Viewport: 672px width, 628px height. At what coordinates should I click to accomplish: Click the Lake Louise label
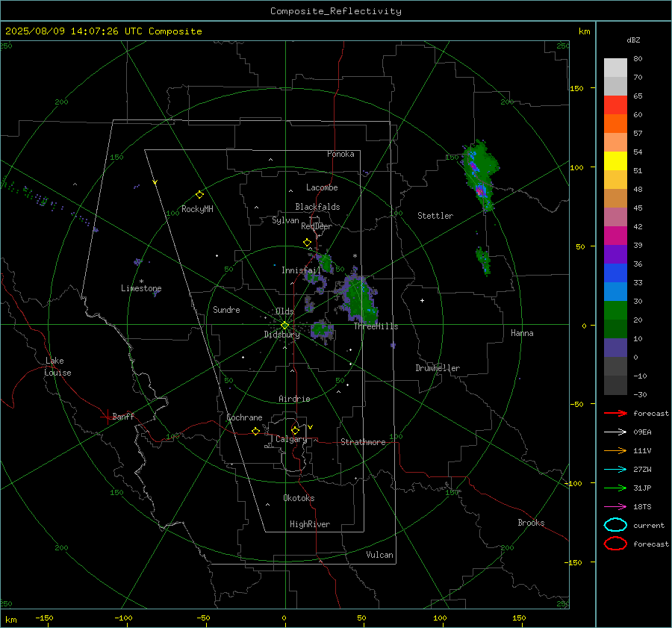[57, 367]
